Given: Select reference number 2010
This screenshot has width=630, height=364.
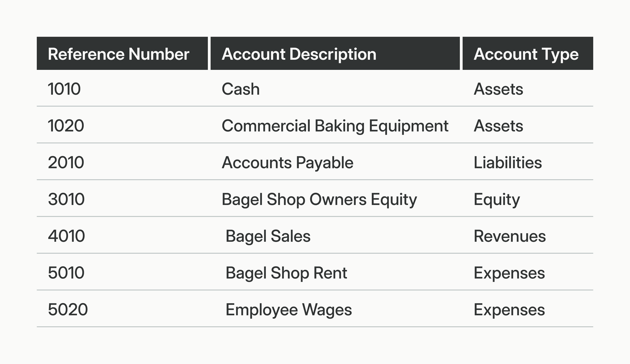Looking at the screenshot, I should 66,162.
